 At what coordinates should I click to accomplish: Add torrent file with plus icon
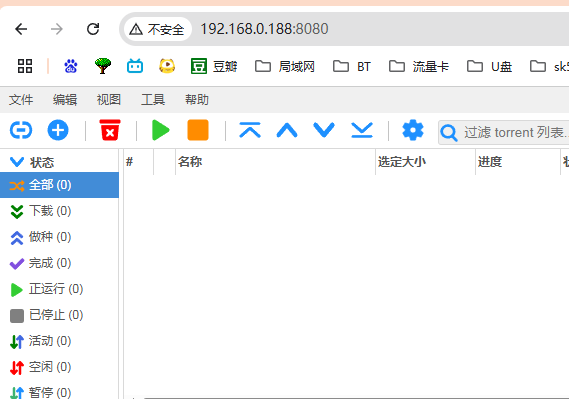tap(58, 130)
